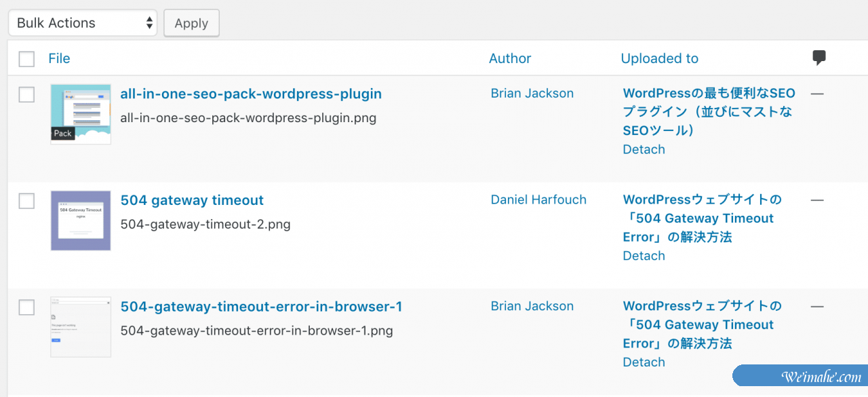This screenshot has height=397, width=868.
Task: Click the comments speech bubble column icon
Action: pos(819,58)
